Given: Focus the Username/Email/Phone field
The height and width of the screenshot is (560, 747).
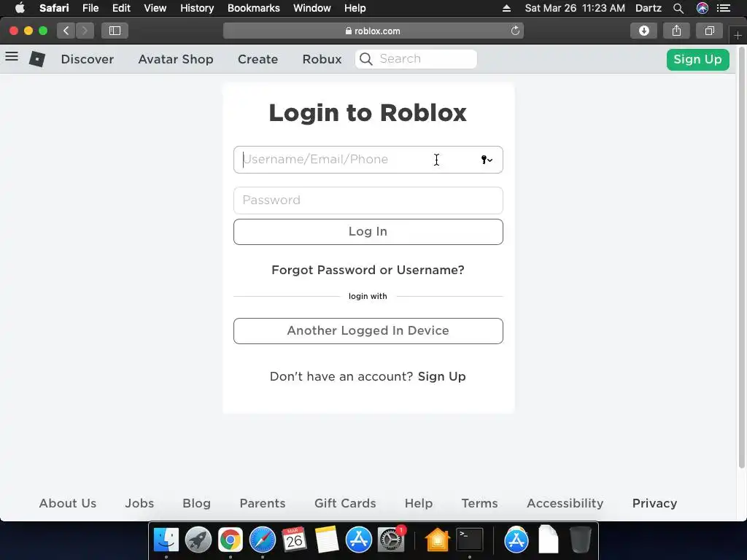Looking at the screenshot, I should pyautogui.click(x=368, y=160).
